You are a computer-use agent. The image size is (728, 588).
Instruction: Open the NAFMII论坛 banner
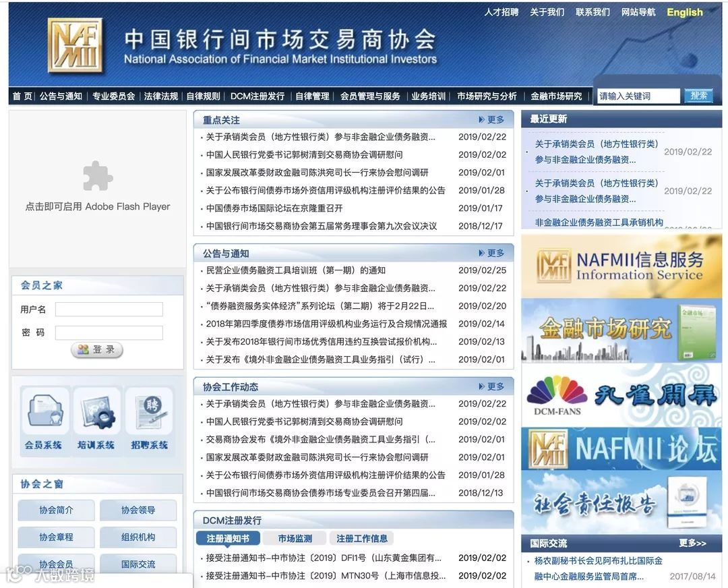(x=621, y=449)
